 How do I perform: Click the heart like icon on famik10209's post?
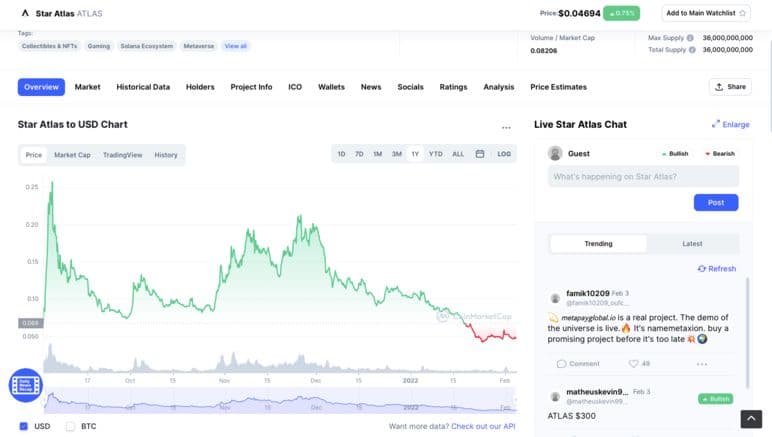tap(630, 363)
